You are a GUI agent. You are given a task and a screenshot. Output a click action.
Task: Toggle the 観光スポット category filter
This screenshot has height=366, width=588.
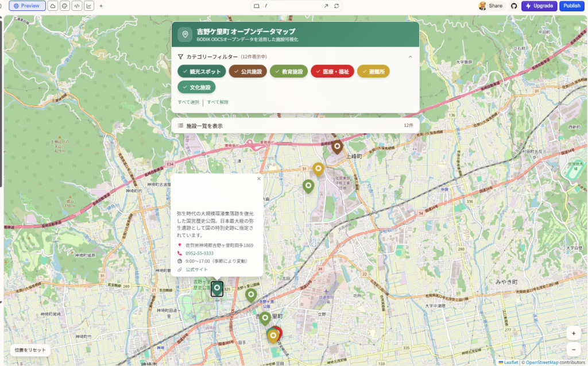(x=202, y=71)
